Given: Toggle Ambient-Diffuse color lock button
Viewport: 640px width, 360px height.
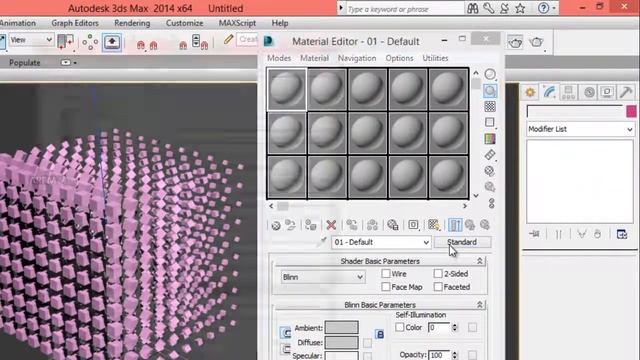Looking at the screenshot, I should pyautogui.click(x=286, y=333).
